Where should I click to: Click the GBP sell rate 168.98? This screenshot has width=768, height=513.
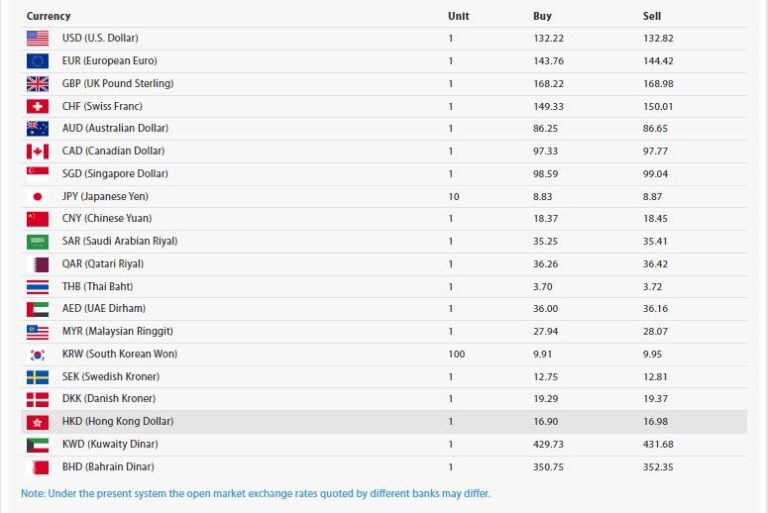[x=660, y=83]
